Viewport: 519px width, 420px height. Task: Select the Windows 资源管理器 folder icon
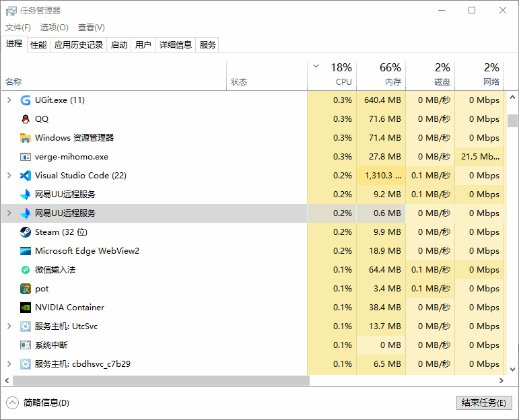tap(26, 138)
